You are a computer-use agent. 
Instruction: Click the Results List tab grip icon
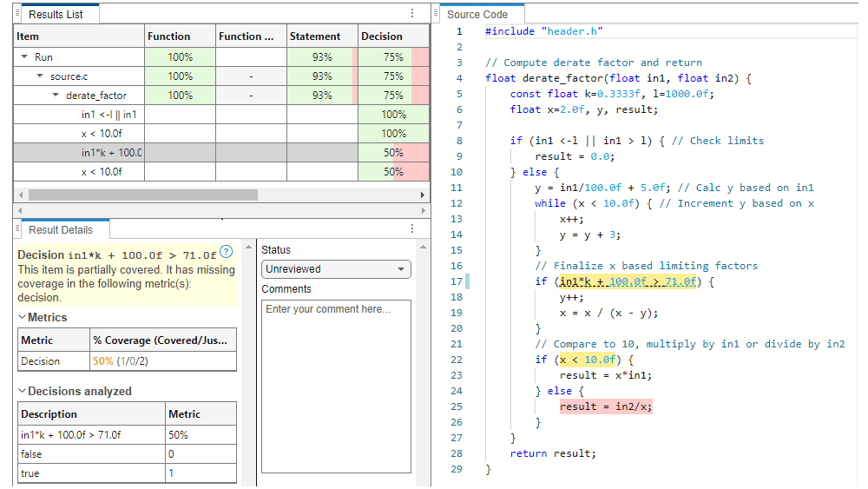pyautogui.click(x=18, y=14)
